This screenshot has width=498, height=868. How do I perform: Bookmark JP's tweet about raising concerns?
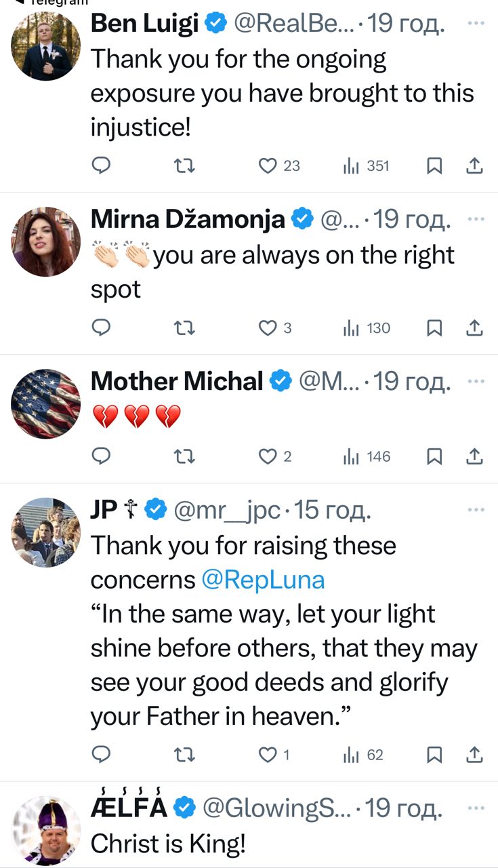435,755
